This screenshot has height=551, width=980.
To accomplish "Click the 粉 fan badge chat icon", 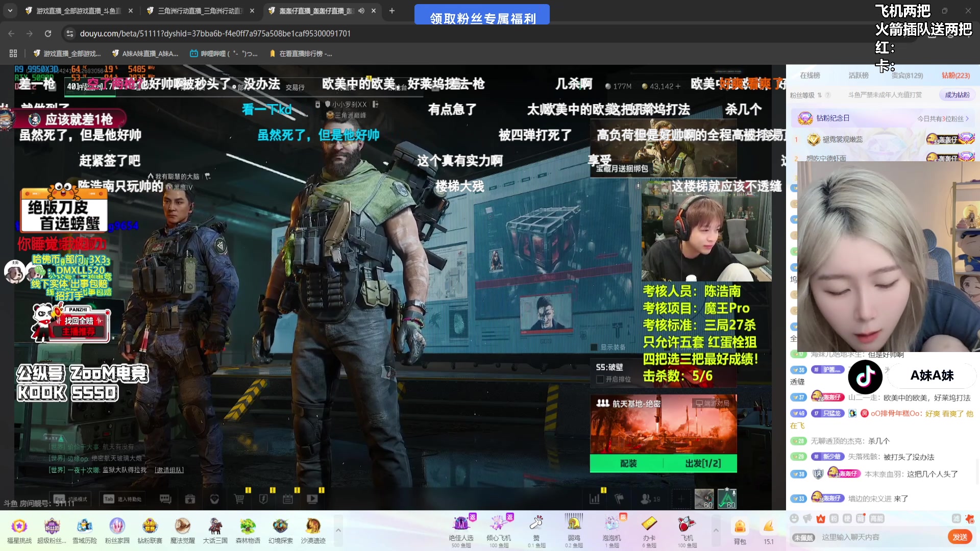I will click(834, 519).
